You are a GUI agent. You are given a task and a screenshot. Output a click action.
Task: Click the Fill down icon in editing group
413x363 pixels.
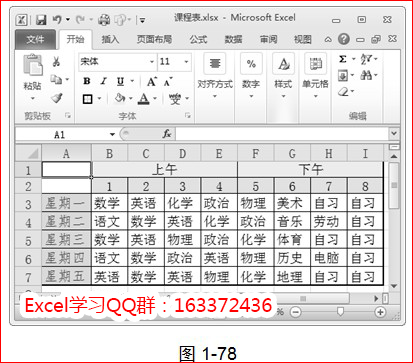pos(343,75)
